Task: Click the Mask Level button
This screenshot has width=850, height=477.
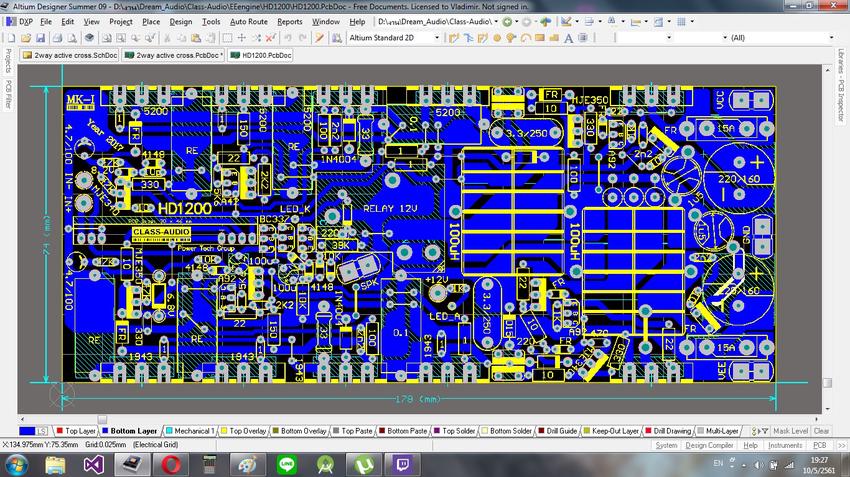Action: point(790,431)
